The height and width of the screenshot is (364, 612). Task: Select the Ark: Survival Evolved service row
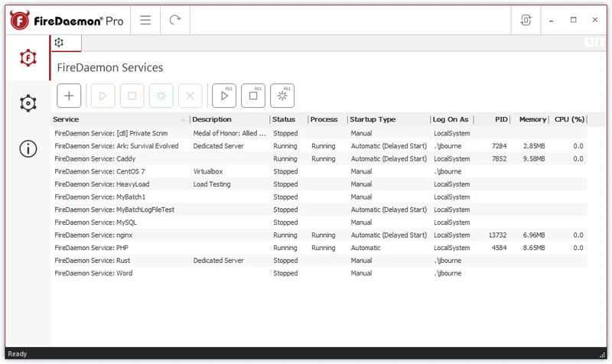(x=319, y=146)
